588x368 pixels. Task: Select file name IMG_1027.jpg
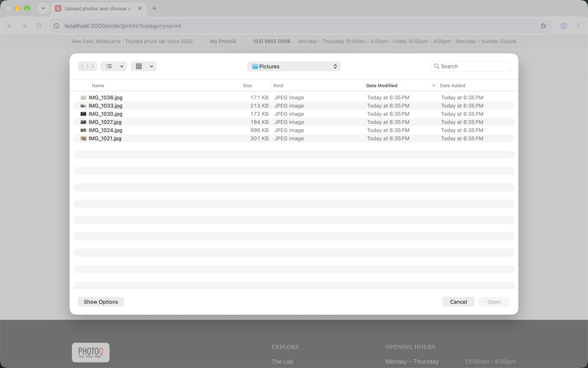(x=105, y=122)
